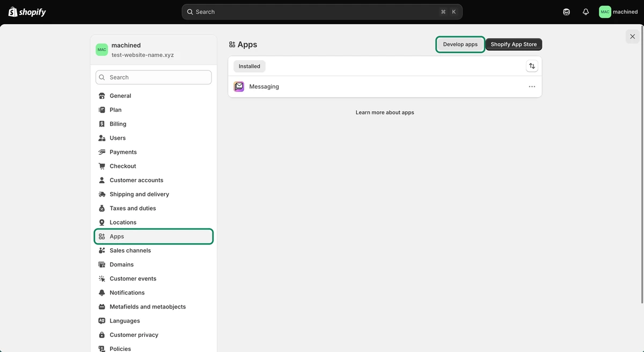
Task: Focus the top global Search bar
Action: tap(322, 12)
